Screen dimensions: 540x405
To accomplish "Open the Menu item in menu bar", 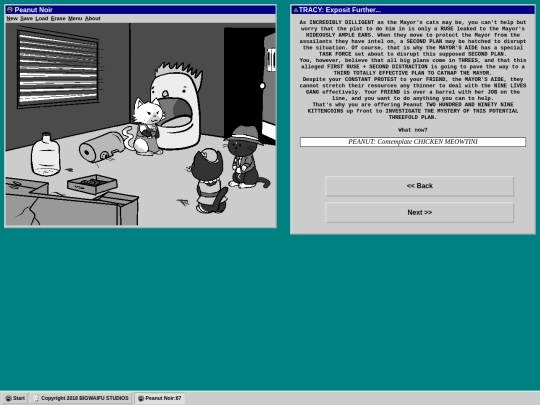I will tap(75, 19).
